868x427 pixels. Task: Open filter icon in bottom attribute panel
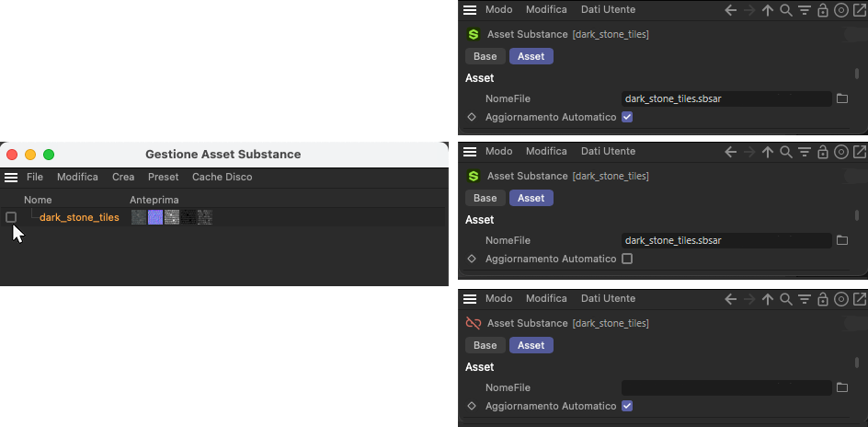point(805,299)
